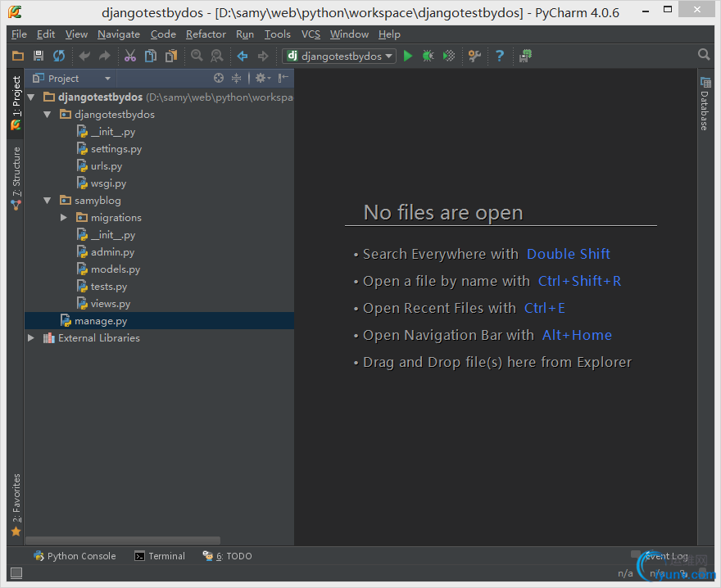Toggle the 1: Project side tab
Screen dimensions: 721x588
16,103
